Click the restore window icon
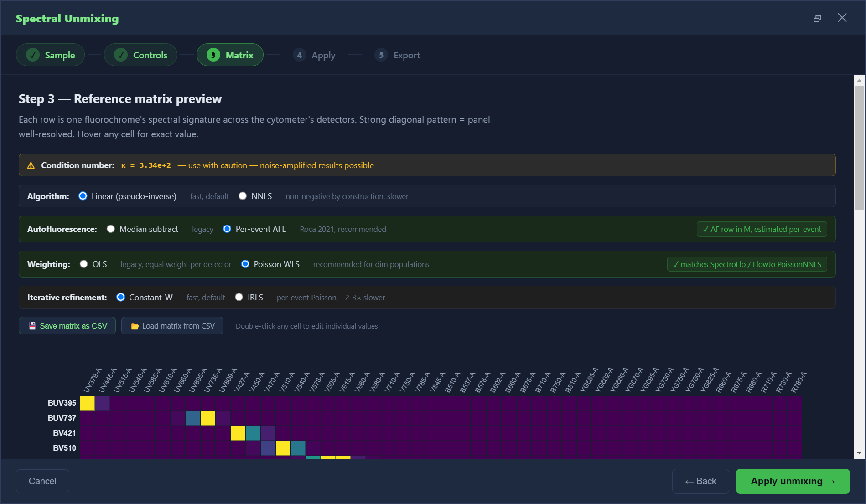The height and width of the screenshot is (504, 866). tap(817, 18)
